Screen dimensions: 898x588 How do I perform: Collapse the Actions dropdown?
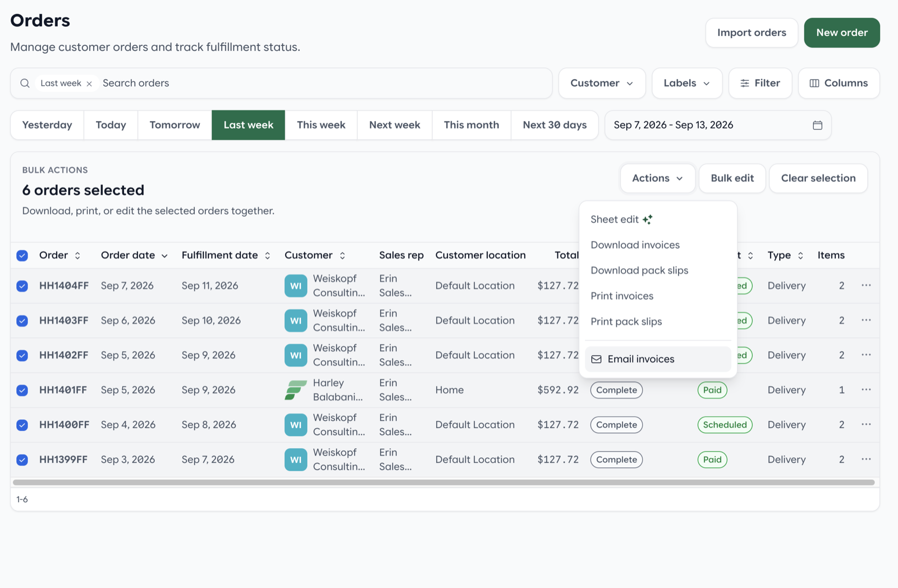(x=657, y=178)
